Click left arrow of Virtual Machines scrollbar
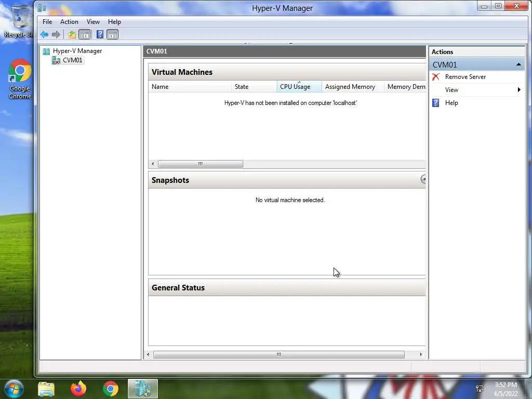Viewport: 532px width, 399px height. coord(153,164)
